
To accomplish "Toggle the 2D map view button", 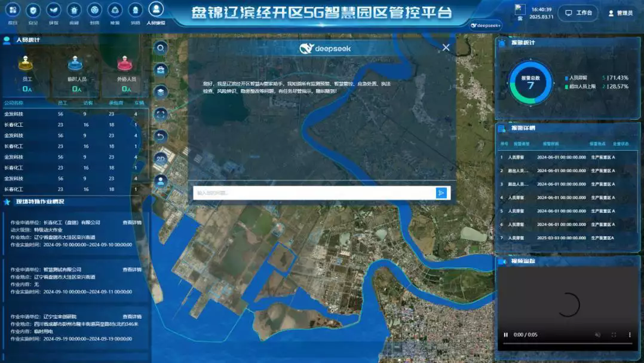I will click(x=161, y=158).
